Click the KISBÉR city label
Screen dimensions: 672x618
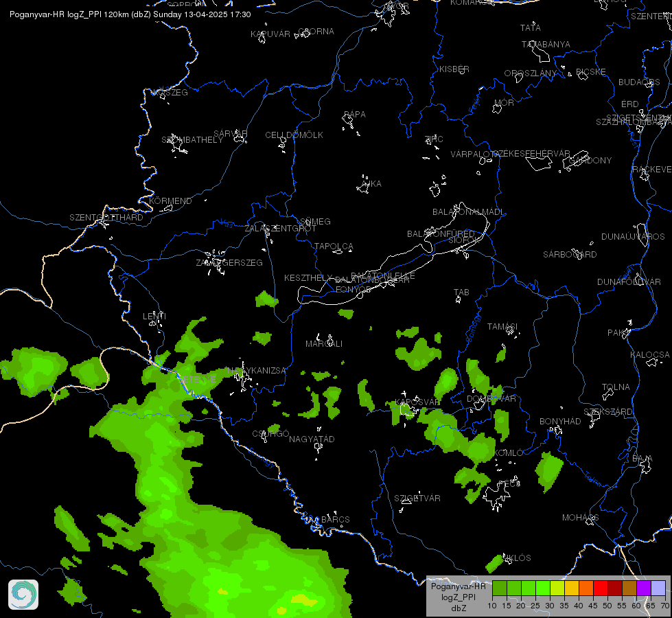[x=454, y=69]
